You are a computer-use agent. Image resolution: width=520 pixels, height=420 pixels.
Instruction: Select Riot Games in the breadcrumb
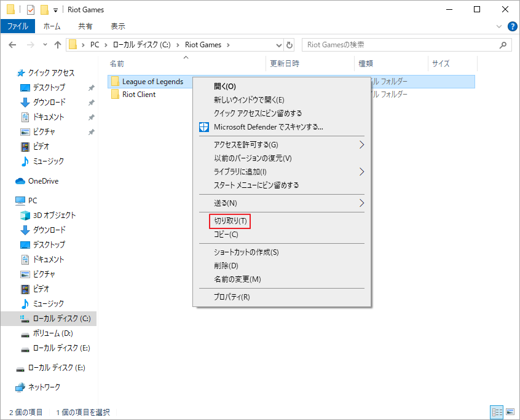[203, 45]
